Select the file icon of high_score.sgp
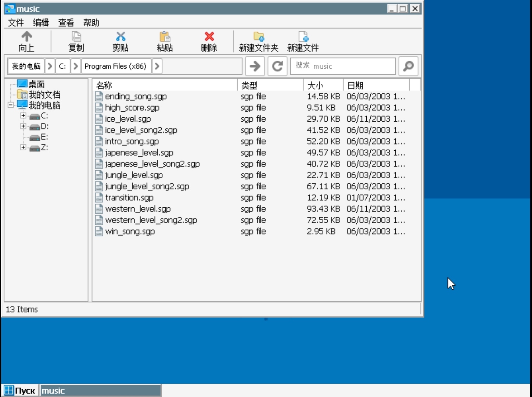 tap(99, 108)
